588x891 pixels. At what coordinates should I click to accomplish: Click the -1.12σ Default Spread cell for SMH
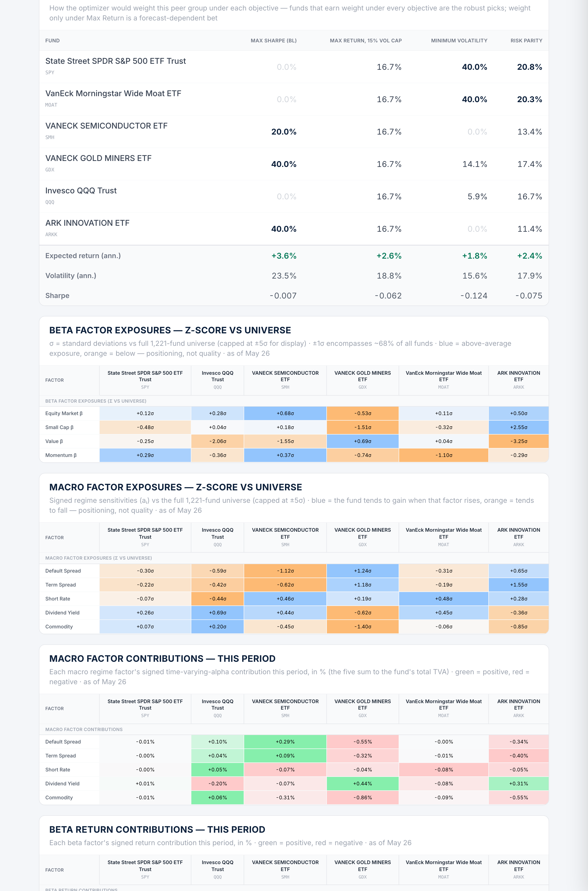pyautogui.click(x=285, y=571)
